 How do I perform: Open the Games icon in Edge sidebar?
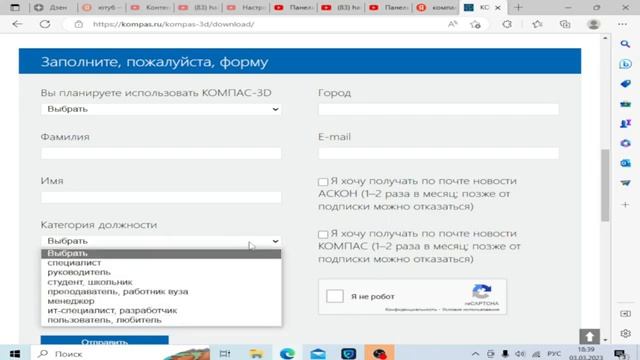pos(625,123)
